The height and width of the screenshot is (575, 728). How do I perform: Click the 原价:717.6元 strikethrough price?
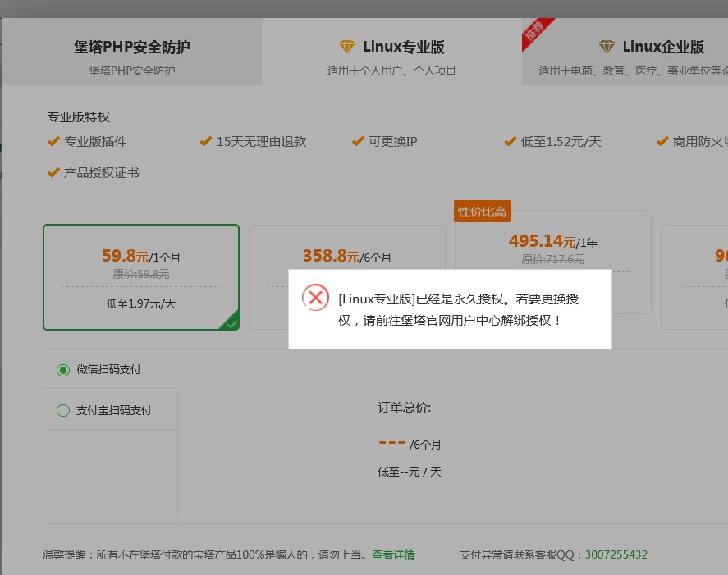tap(552, 259)
